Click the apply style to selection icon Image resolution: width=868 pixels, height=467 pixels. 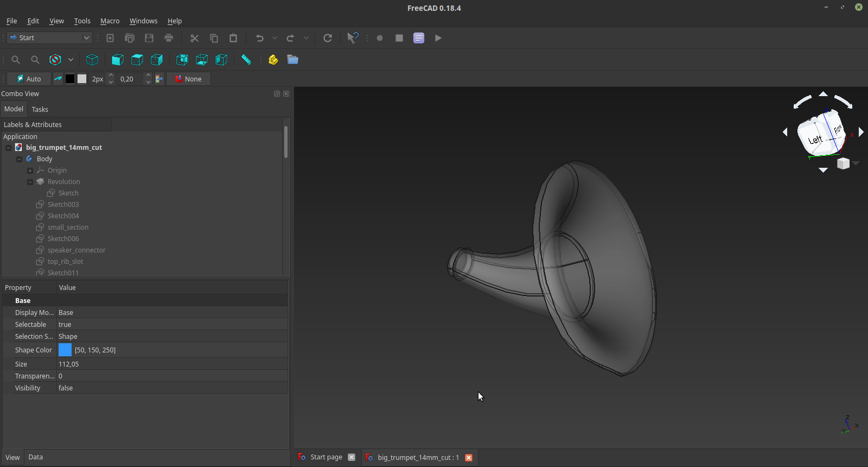click(159, 79)
